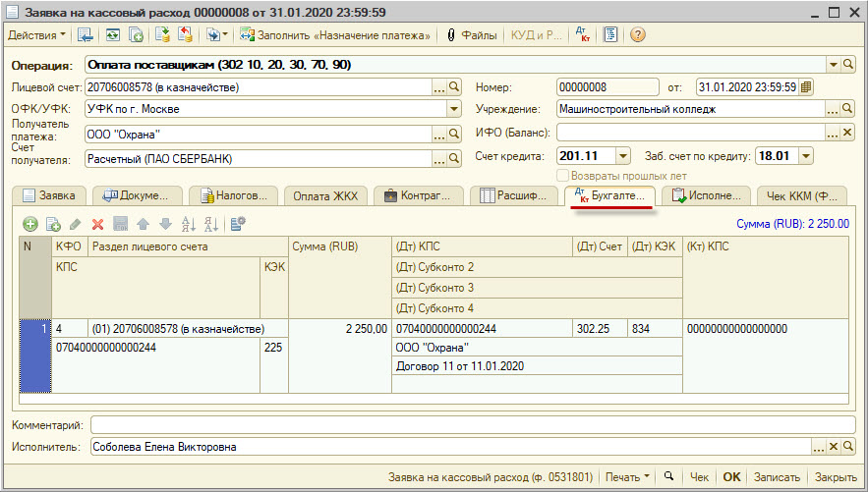Copy the table row with document-plus icon
The image size is (868, 492).
[x=53, y=224]
